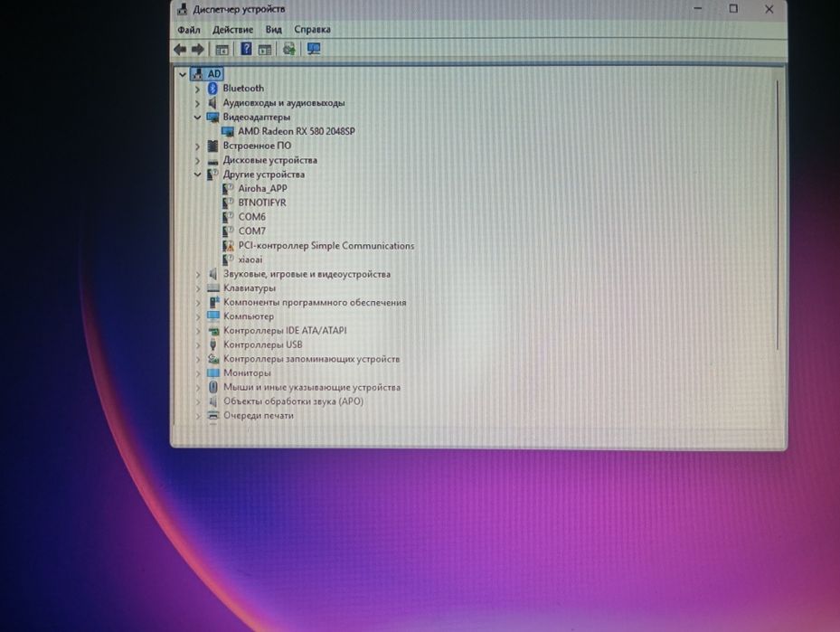Click the Клавиатуры keyboard icon

(x=213, y=288)
